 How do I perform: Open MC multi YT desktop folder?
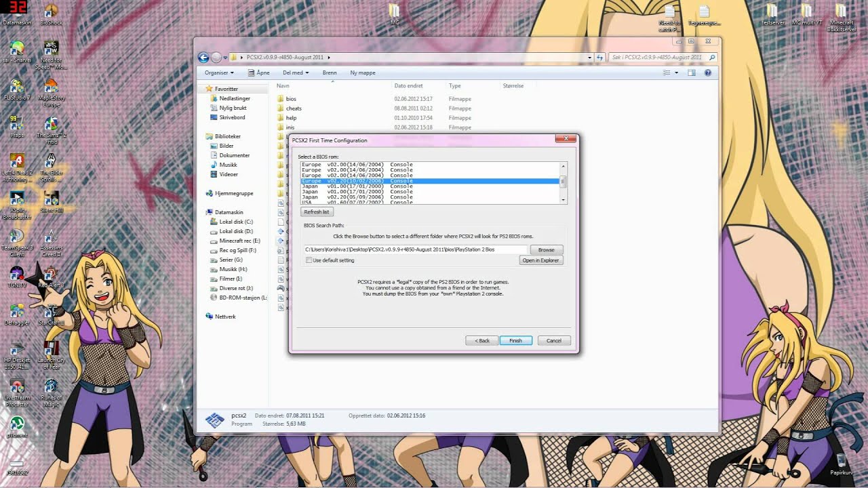(806, 14)
